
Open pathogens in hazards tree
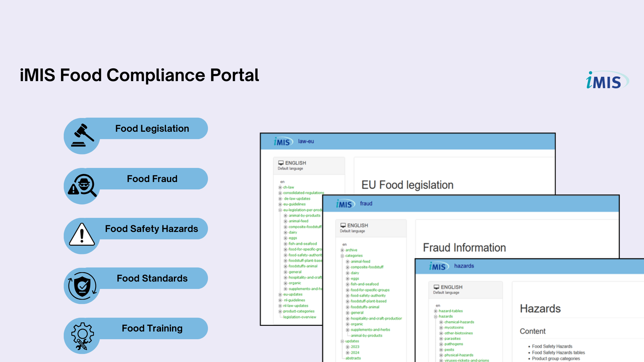point(453,344)
